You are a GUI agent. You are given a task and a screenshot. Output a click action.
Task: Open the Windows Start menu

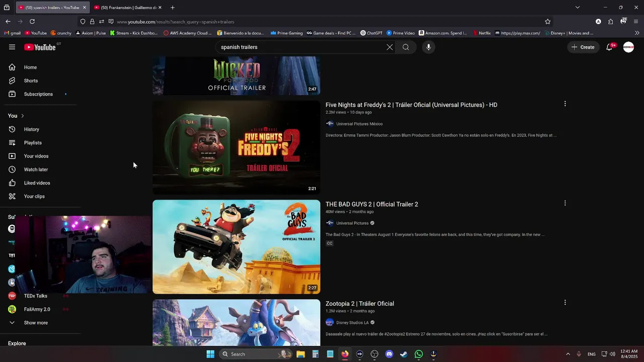tap(210, 354)
